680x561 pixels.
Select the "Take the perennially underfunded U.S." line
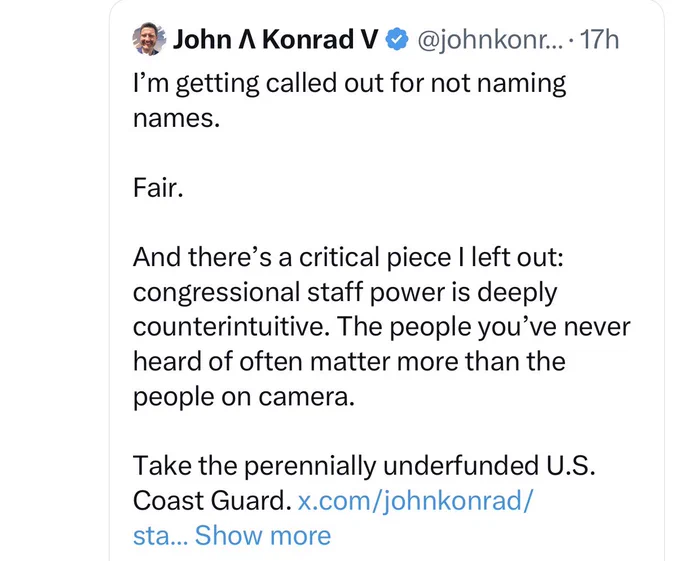(x=364, y=466)
